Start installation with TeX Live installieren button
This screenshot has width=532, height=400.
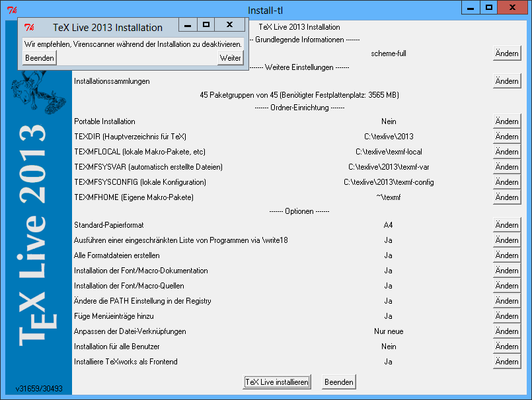[x=277, y=382]
